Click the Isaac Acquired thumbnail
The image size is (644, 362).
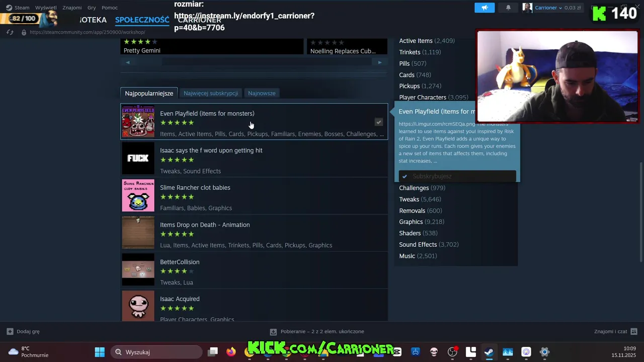[x=138, y=306]
